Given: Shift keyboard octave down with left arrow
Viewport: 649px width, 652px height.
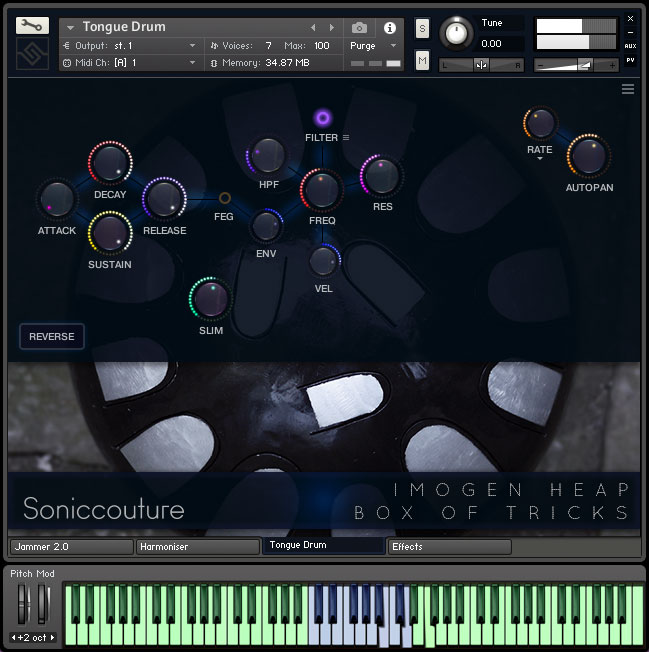Looking at the screenshot, I should (13, 637).
